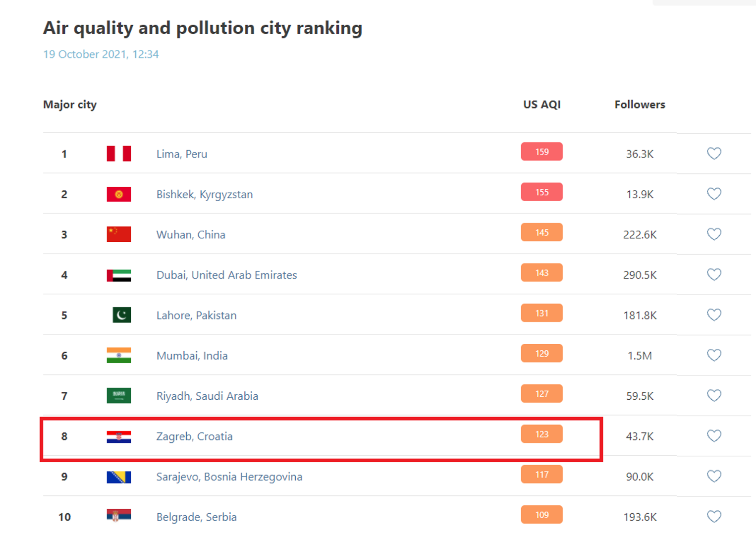
Task: Click Peru flag icon
Action: [x=119, y=154]
